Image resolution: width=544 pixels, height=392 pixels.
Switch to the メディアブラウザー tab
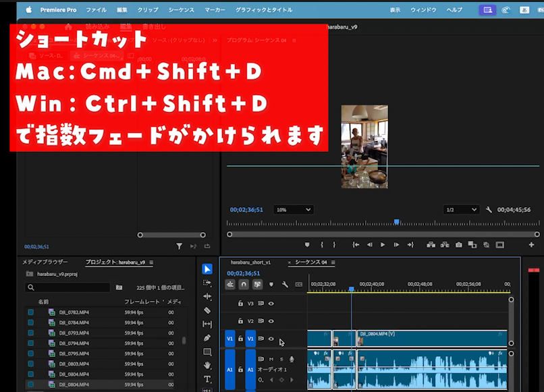(45, 262)
